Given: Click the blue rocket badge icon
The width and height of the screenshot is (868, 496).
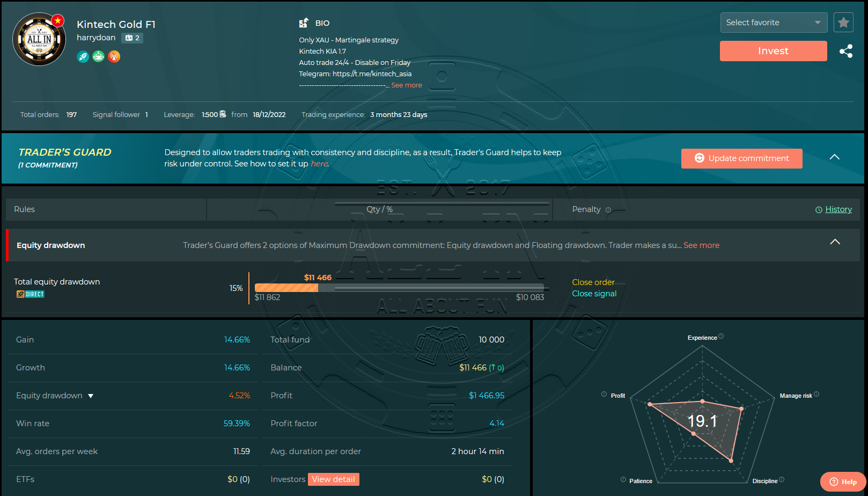Looking at the screenshot, I should coord(83,56).
